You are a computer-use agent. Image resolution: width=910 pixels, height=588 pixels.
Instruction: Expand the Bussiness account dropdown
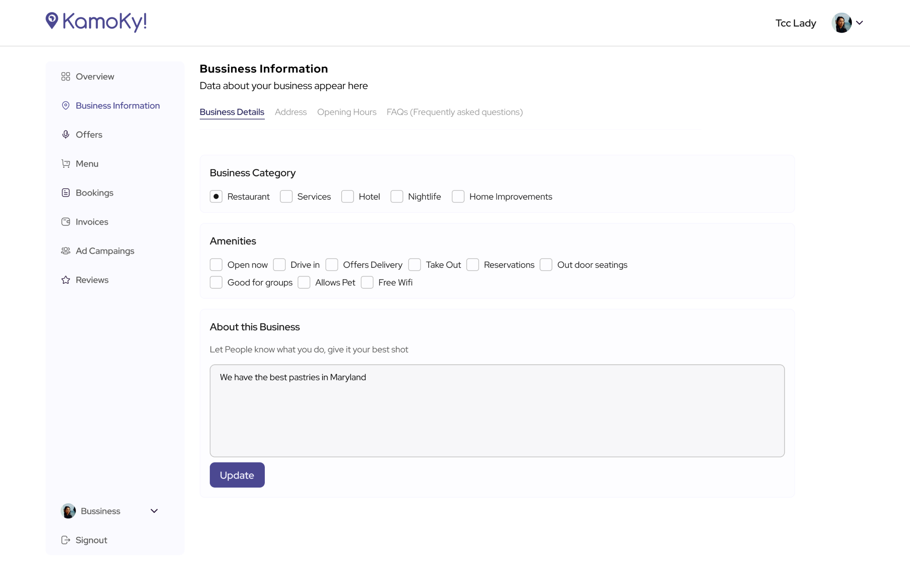coord(154,511)
